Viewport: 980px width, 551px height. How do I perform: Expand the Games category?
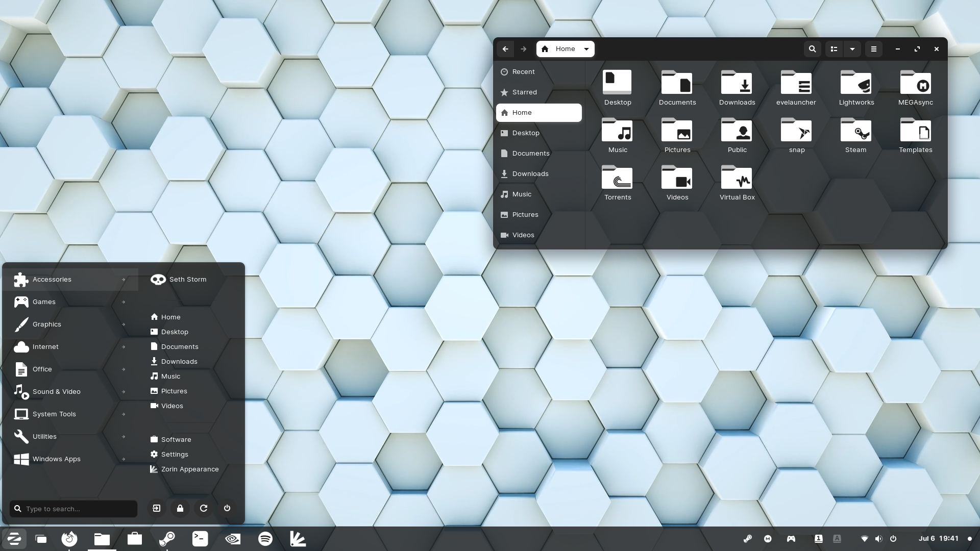coord(70,302)
